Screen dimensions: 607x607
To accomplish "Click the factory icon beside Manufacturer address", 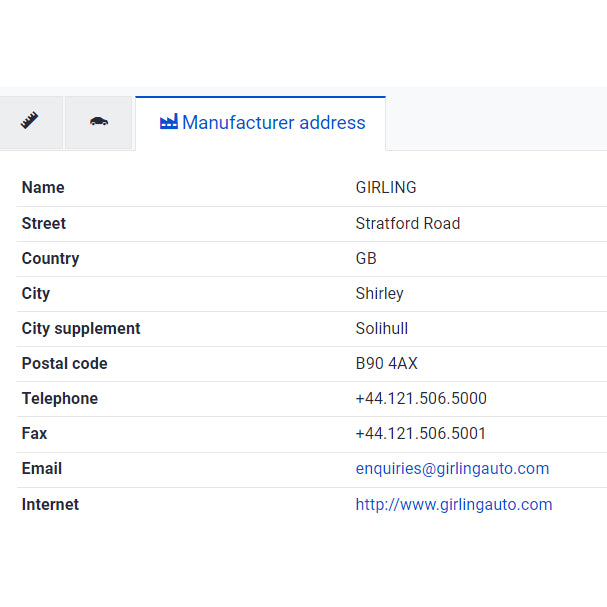I will click(x=169, y=122).
